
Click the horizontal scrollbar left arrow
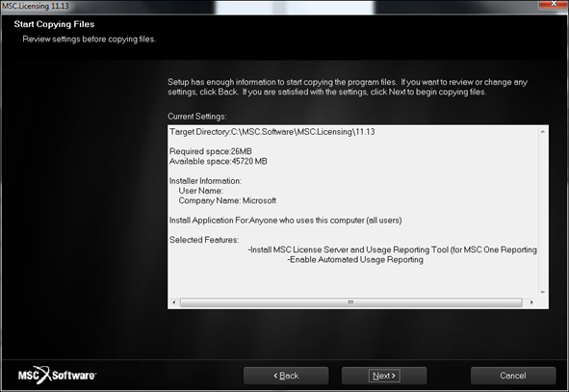pos(174,302)
